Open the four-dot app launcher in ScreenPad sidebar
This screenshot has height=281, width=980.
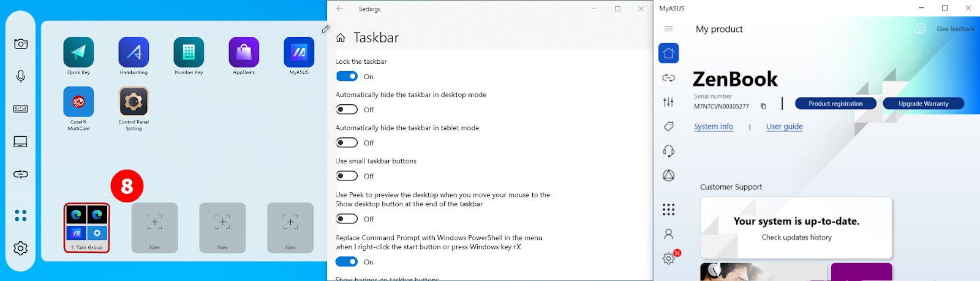click(21, 215)
